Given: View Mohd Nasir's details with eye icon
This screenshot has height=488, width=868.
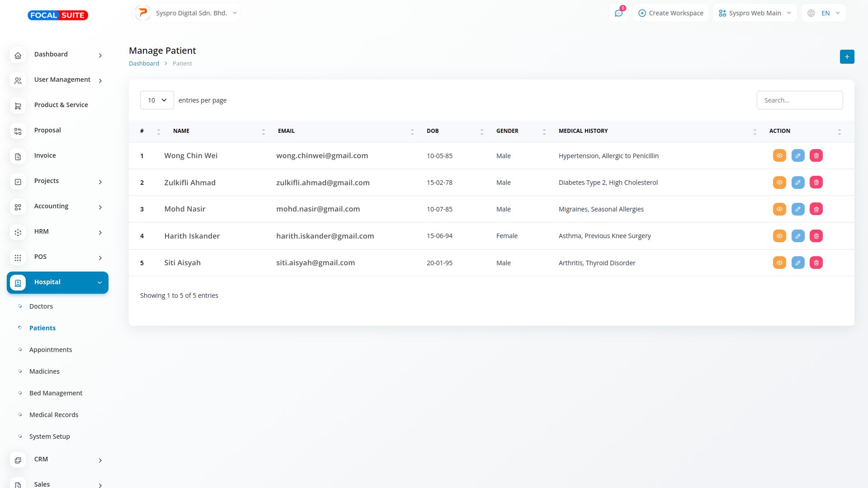Looking at the screenshot, I should 779,209.
